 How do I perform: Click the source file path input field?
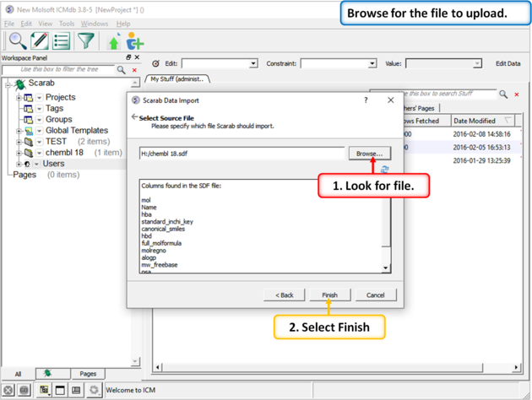click(242, 154)
